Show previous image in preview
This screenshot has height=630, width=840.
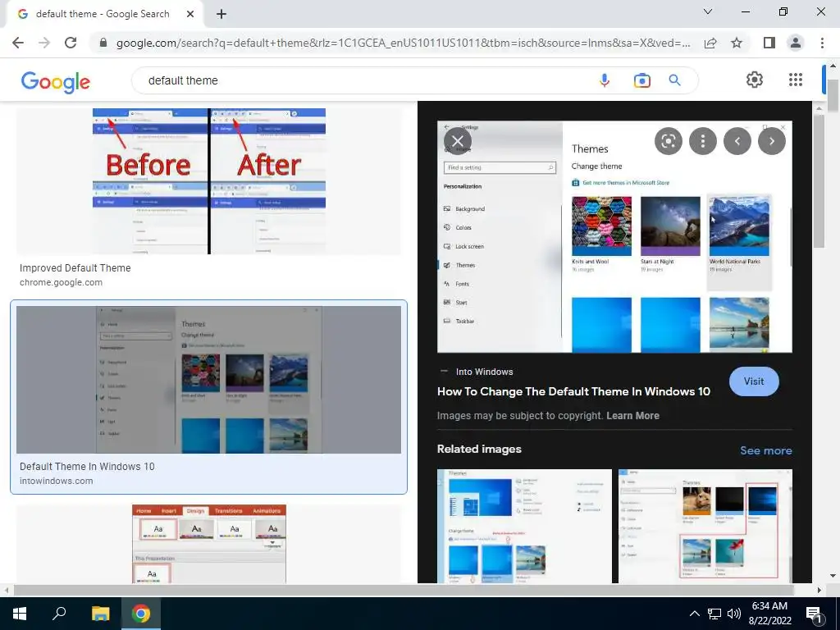pos(737,141)
